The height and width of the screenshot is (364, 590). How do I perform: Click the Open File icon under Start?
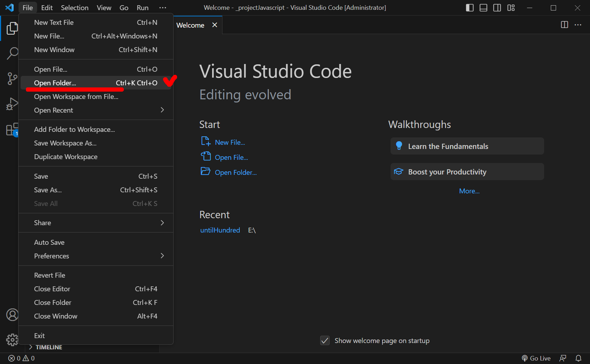click(206, 156)
